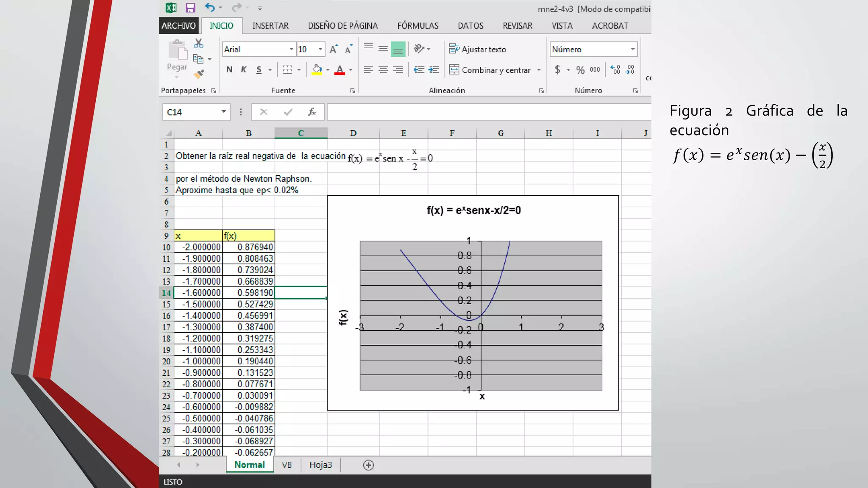Switch to DISEÑO DE PÁGINA tab
This screenshot has width=868, height=488.
point(343,26)
